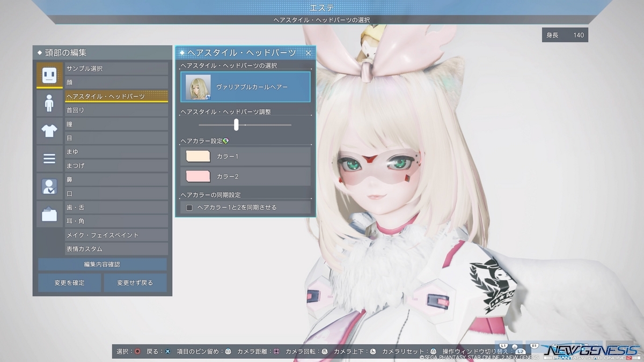Click the カラー1 cream color swatch
The height and width of the screenshot is (362, 644).
[x=198, y=156]
